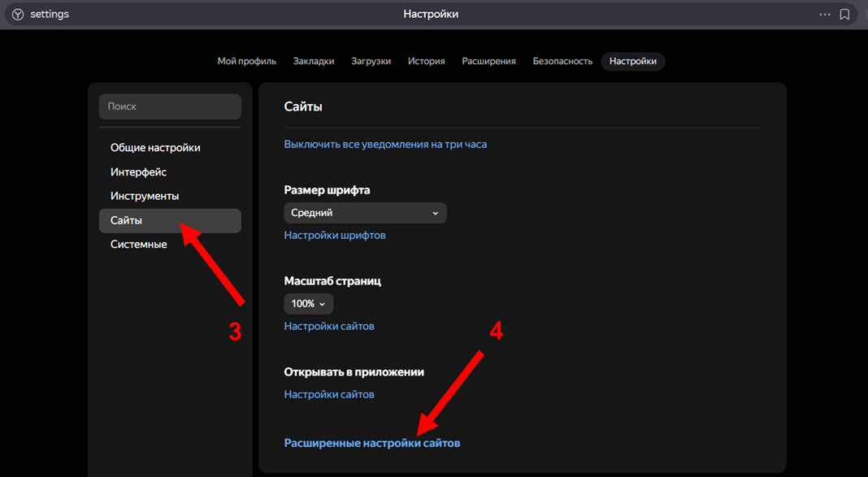
Task: Click the Поиск settings search field
Action: 170,106
